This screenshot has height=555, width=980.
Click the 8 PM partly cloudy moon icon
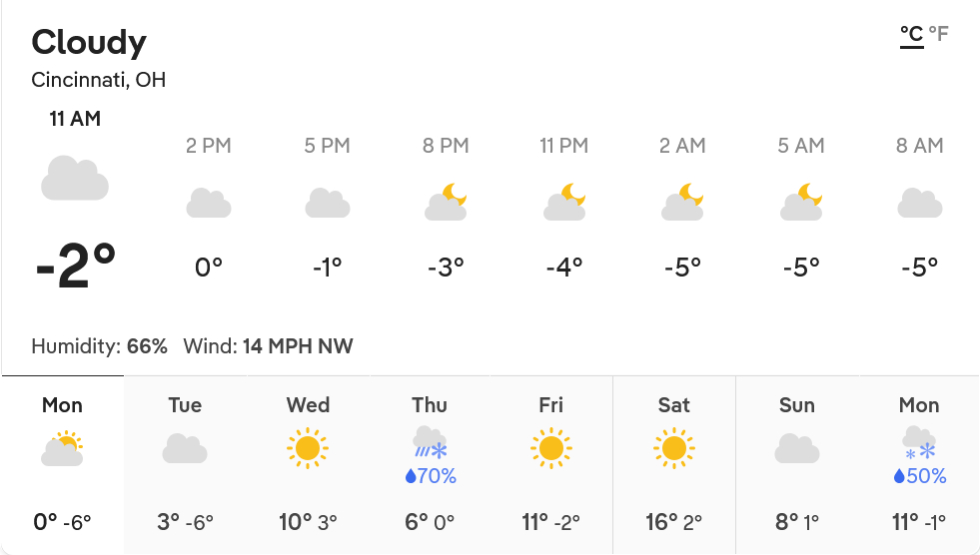coord(446,203)
